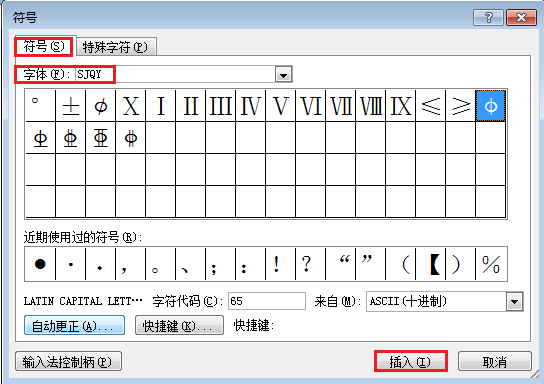Switch to the 符号(S) tab
The image size is (544, 384).
point(44,46)
